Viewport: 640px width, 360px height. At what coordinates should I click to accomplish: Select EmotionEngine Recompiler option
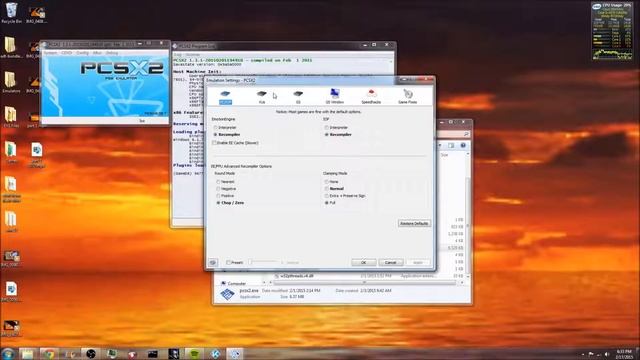(227, 135)
